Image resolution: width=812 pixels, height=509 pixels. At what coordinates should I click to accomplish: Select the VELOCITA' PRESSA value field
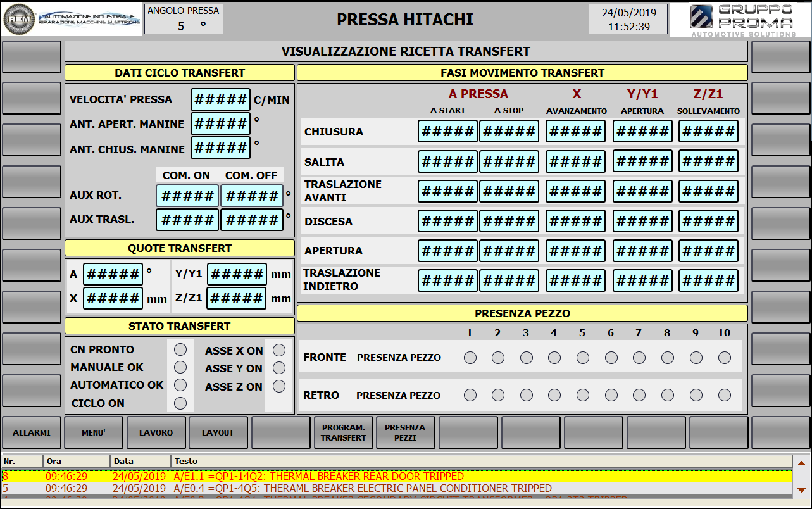[x=221, y=99]
